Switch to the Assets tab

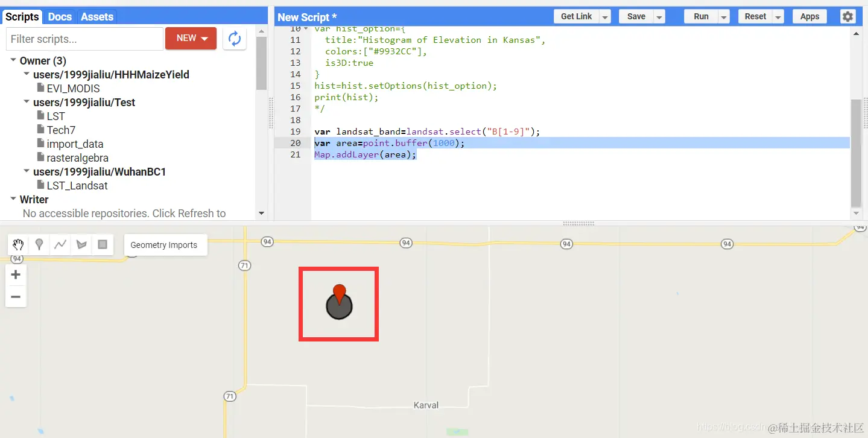[x=97, y=17]
